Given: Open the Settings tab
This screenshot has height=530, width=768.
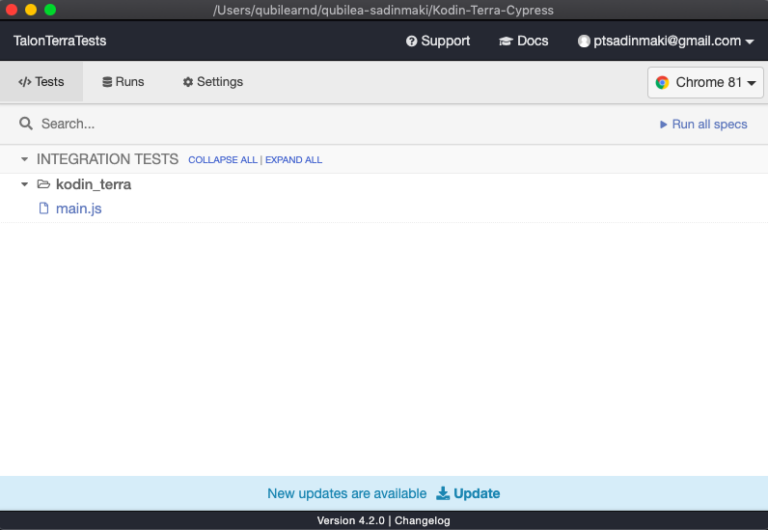Looking at the screenshot, I should point(213,82).
